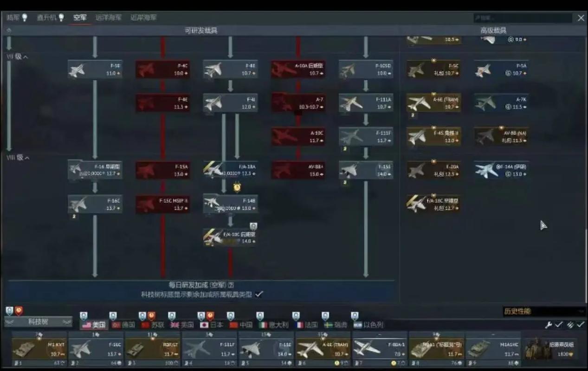
Task: Select the F/A-18C 早期型 premium card
Action: (x=433, y=204)
